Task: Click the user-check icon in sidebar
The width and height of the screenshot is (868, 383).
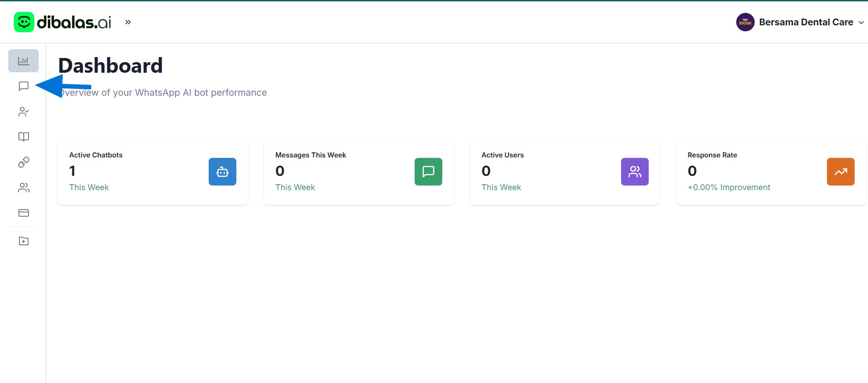Action: click(23, 112)
